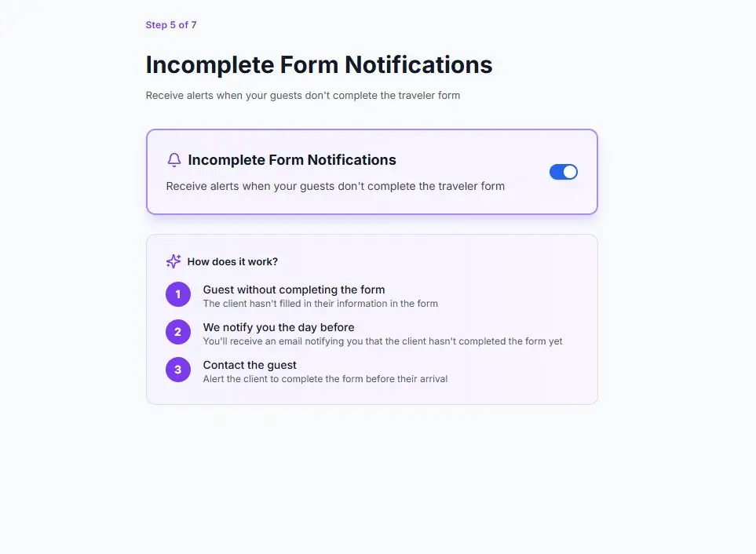
Task: Select numbered badge 3
Action: [x=178, y=370]
